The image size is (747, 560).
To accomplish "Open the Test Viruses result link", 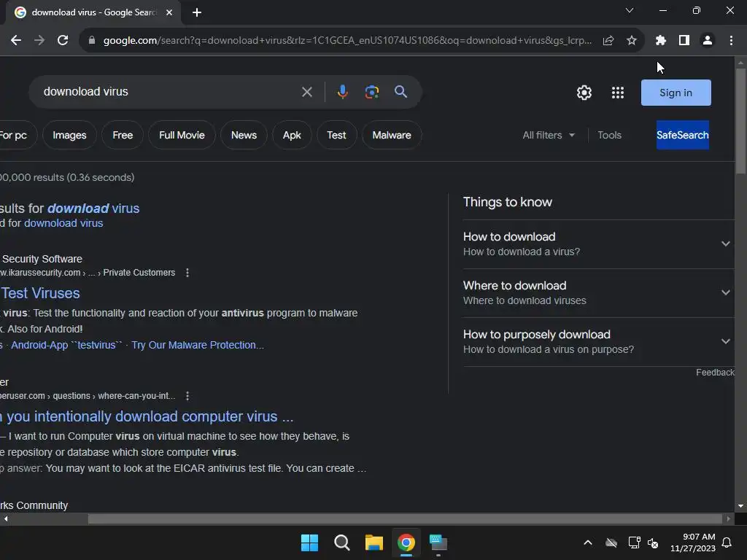I will (40, 293).
